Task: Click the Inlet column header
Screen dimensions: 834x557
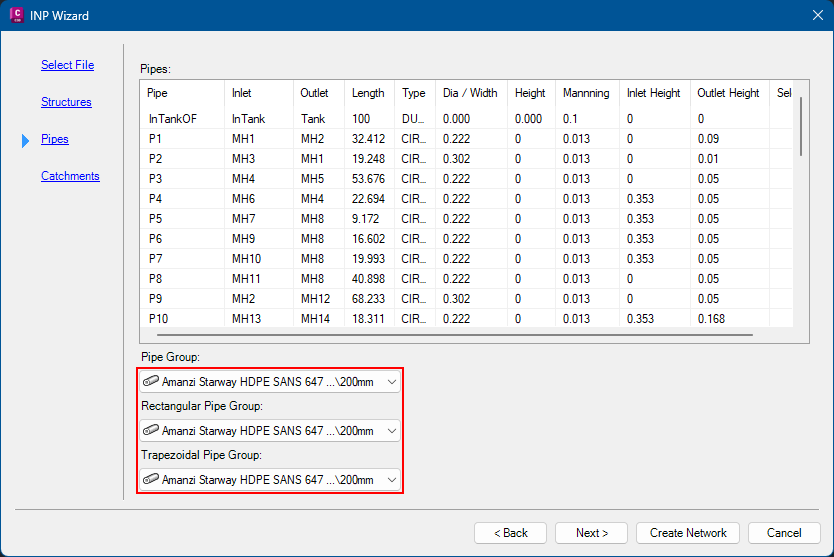Action: click(x=259, y=93)
